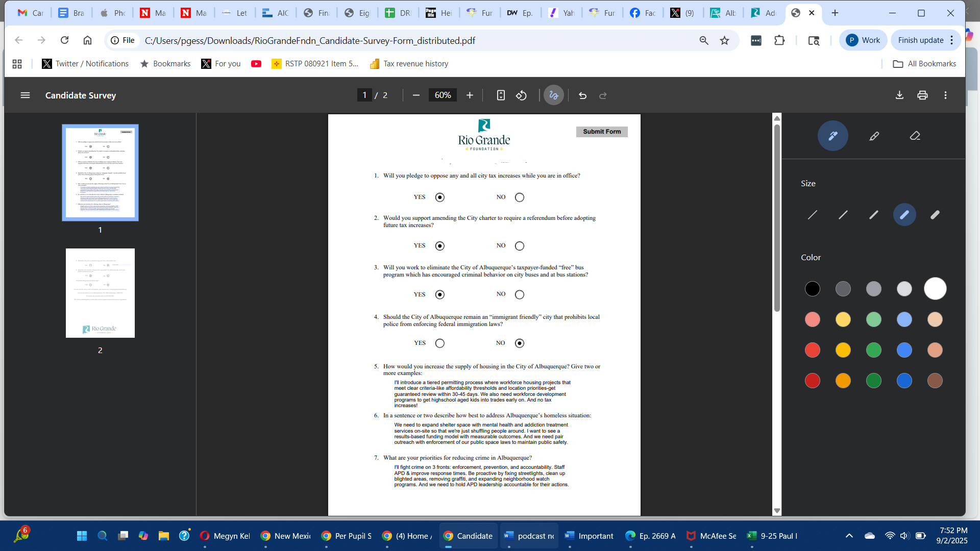
Task: Open the All Bookmarks folder
Action: point(924,64)
